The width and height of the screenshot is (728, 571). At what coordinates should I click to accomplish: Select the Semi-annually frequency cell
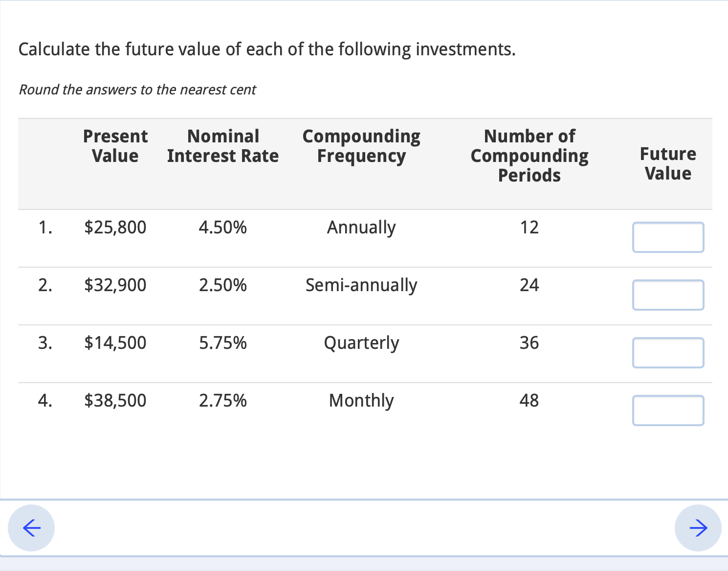361,285
